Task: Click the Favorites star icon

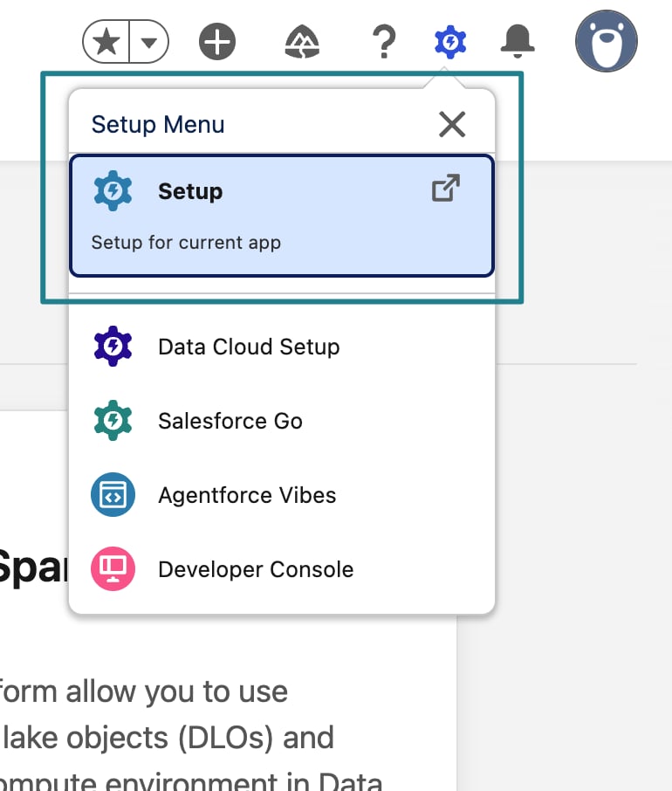Action: [x=106, y=41]
